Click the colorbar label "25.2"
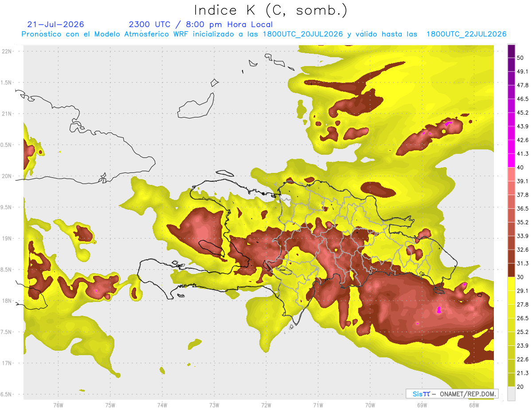This screenshot has width=532, height=411. pos(523,332)
